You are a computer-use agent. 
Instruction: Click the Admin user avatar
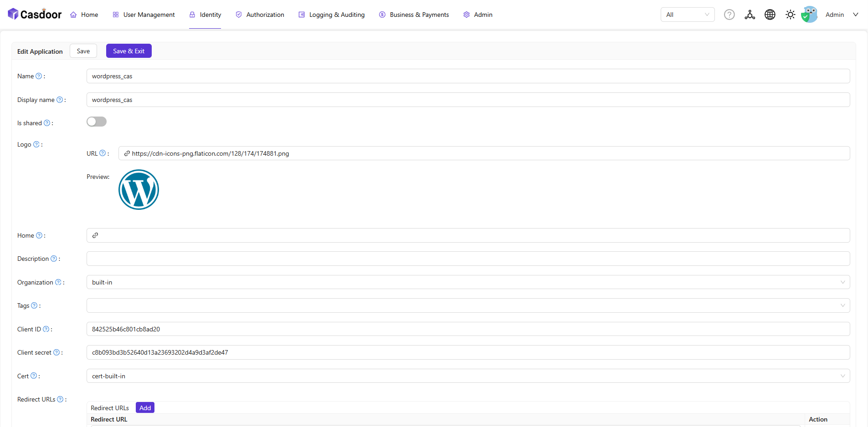click(x=809, y=15)
